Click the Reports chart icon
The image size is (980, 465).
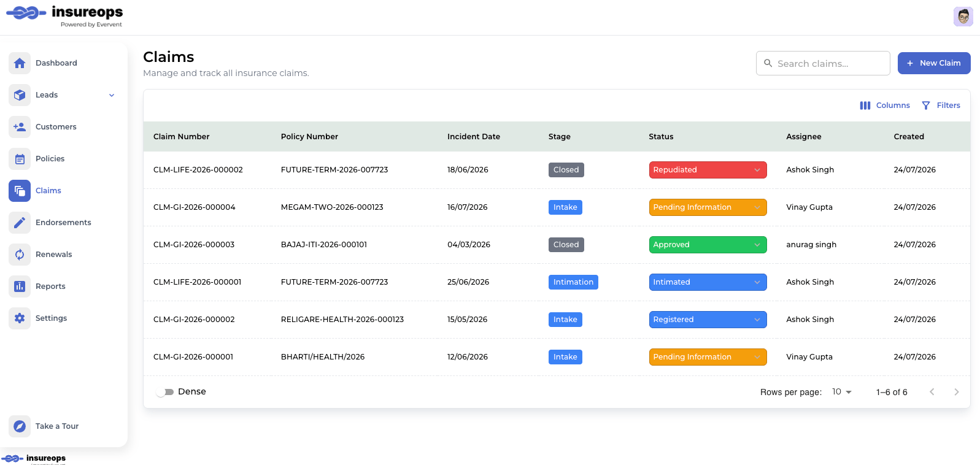[20, 286]
